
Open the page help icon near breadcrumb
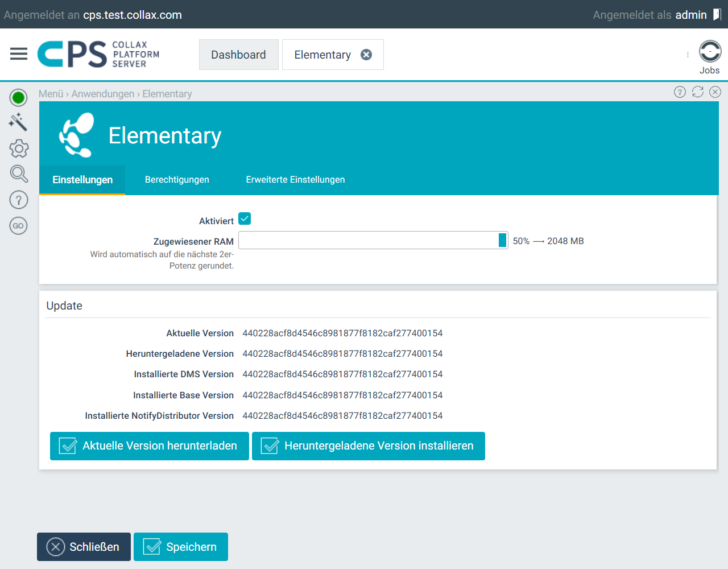680,92
